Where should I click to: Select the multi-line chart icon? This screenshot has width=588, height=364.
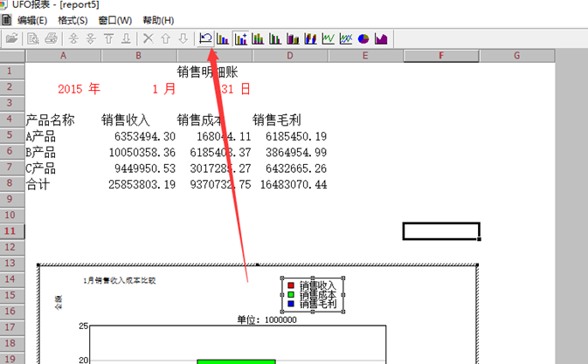[346, 38]
